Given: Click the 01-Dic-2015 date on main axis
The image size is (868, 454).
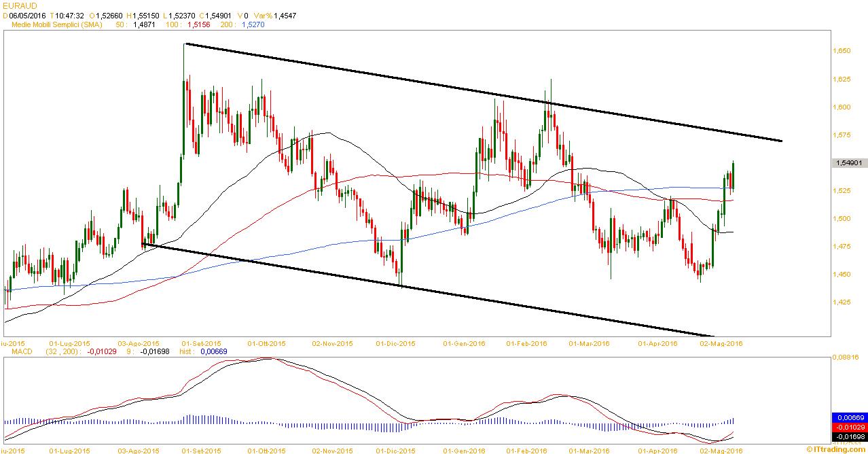Looking at the screenshot, I should click(x=395, y=344).
